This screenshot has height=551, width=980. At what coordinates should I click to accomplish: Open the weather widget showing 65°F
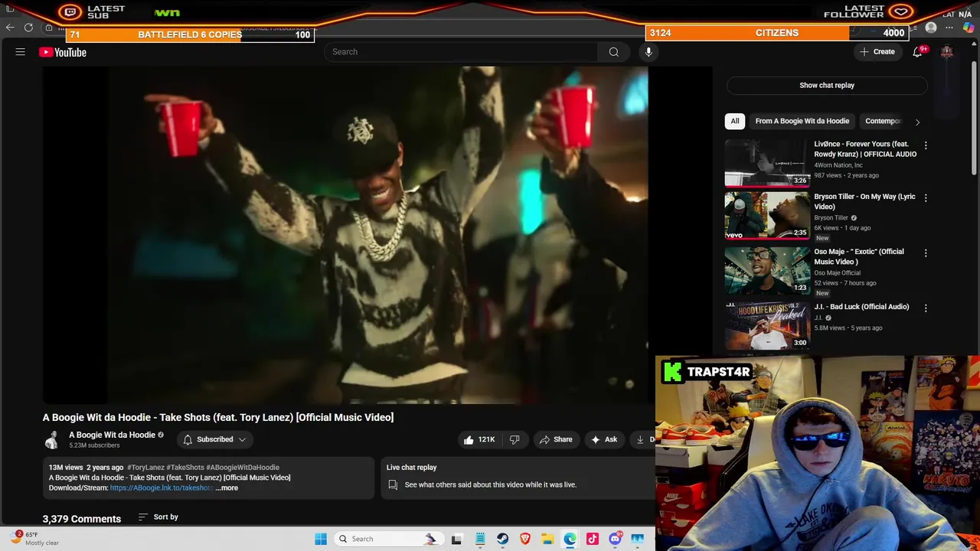[35, 538]
